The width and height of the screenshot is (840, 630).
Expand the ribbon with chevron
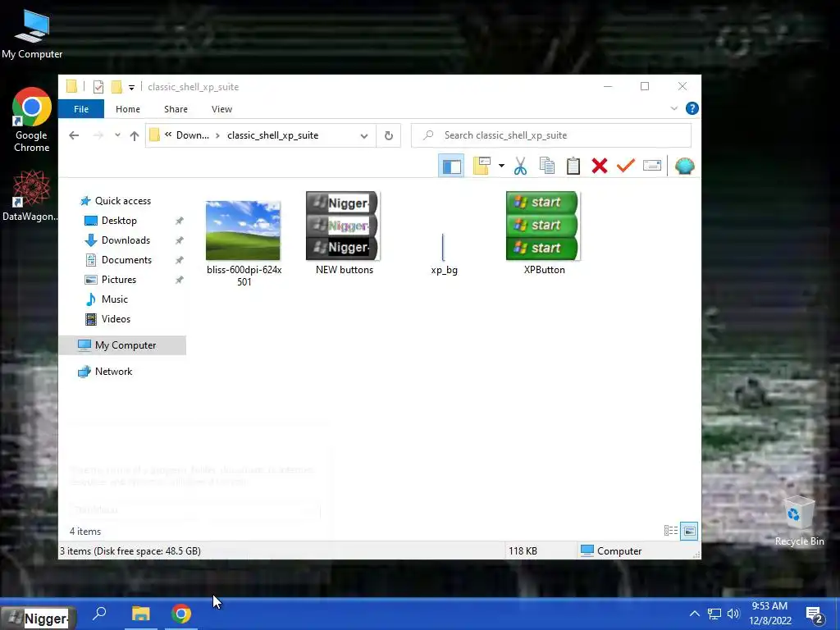pyautogui.click(x=674, y=109)
